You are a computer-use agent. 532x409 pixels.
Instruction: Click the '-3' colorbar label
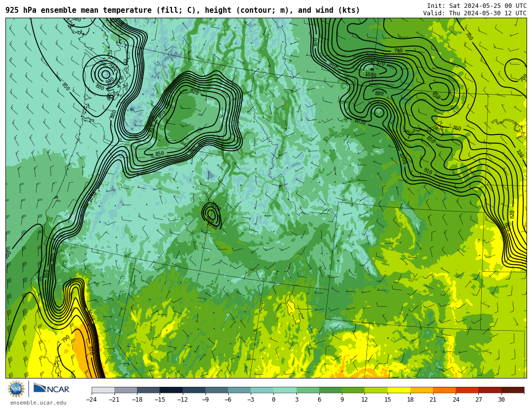point(250,400)
